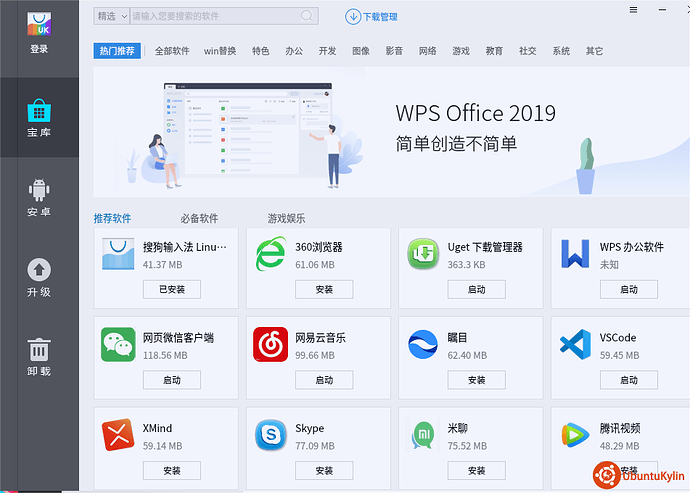Image resolution: width=690 pixels, height=493 pixels.
Task: Click the XMind app icon
Action: (118, 435)
